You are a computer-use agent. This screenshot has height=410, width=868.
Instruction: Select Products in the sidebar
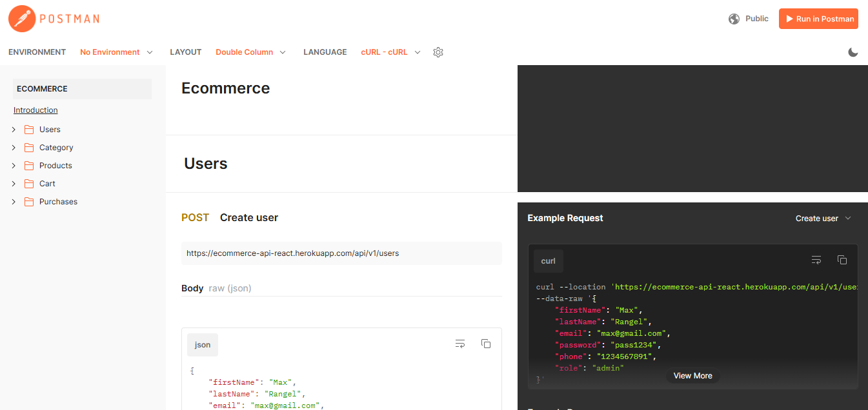(56, 166)
